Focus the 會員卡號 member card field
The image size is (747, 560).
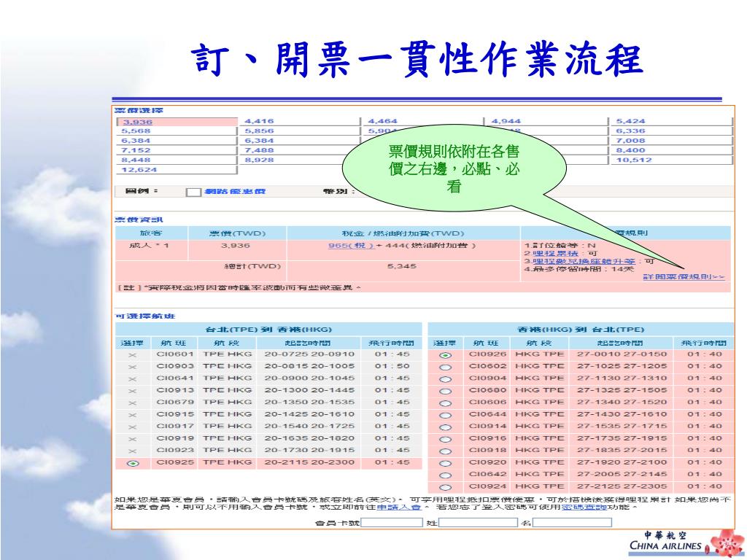pos(392,522)
